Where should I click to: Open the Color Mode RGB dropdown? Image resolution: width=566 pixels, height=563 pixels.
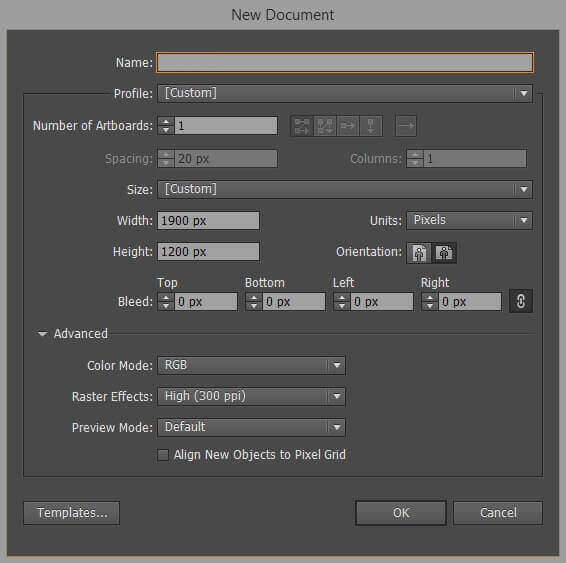(x=252, y=365)
